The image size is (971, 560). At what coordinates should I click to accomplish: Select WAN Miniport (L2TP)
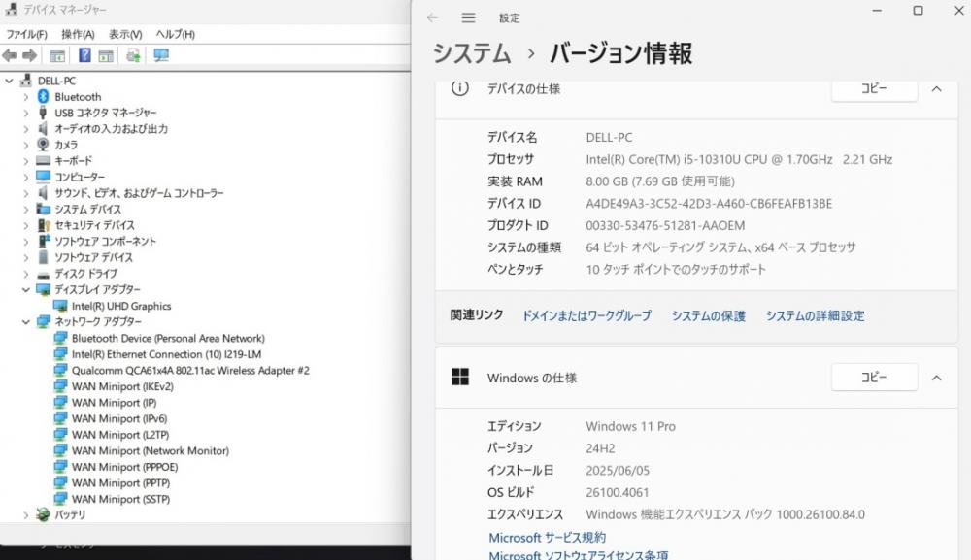[x=120, y=435]
